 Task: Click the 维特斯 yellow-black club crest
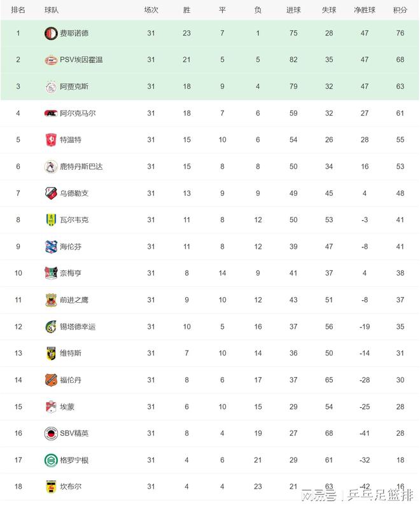pyautogui.click(x=51, y=354)
